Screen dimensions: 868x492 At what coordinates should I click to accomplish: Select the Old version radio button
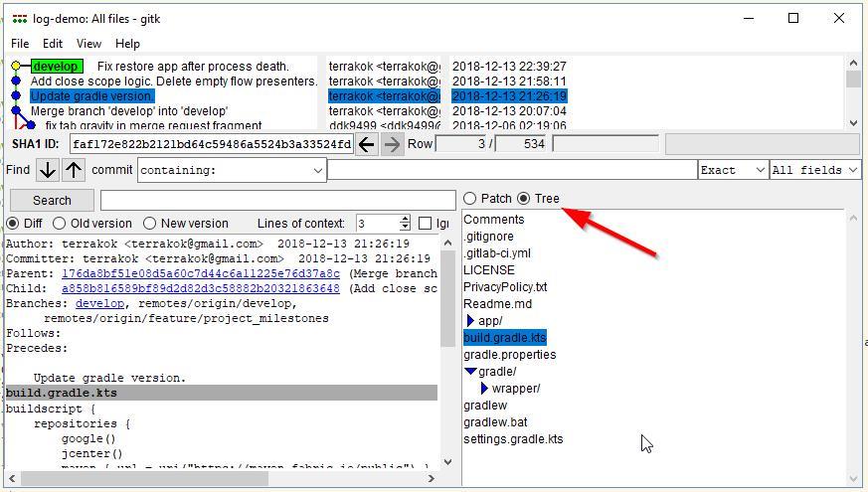(60, 224)
